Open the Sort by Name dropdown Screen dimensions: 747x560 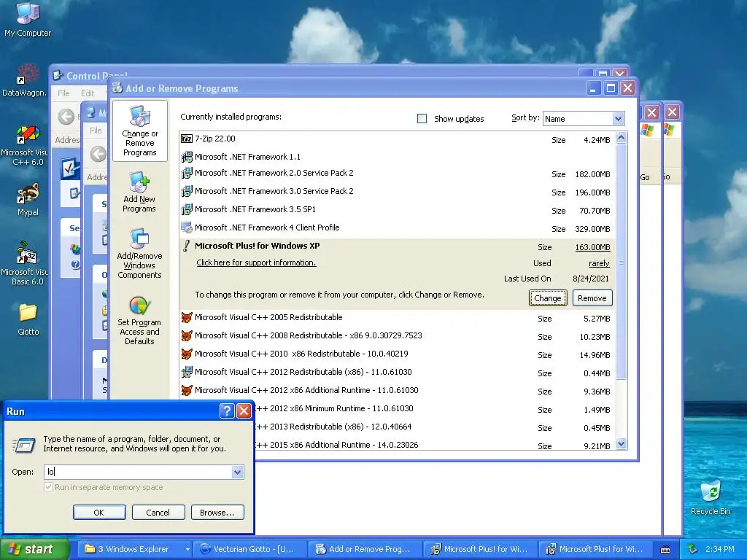coord(618,119)
